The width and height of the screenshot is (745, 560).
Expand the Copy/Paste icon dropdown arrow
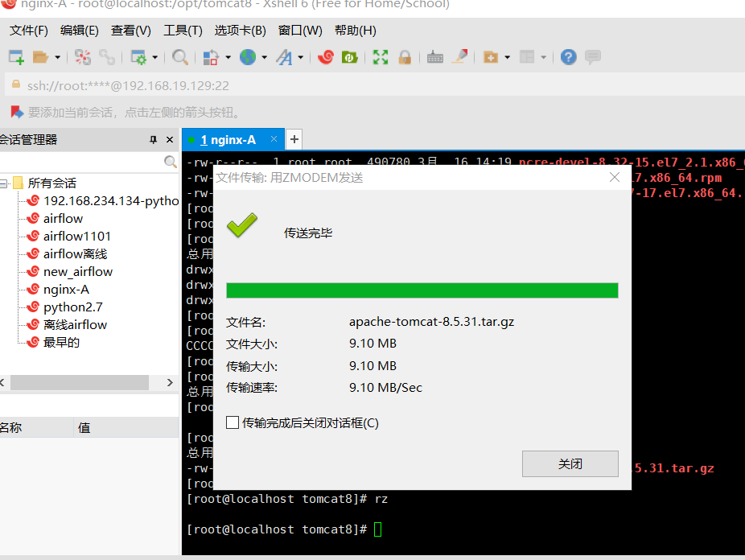[228, 57]
